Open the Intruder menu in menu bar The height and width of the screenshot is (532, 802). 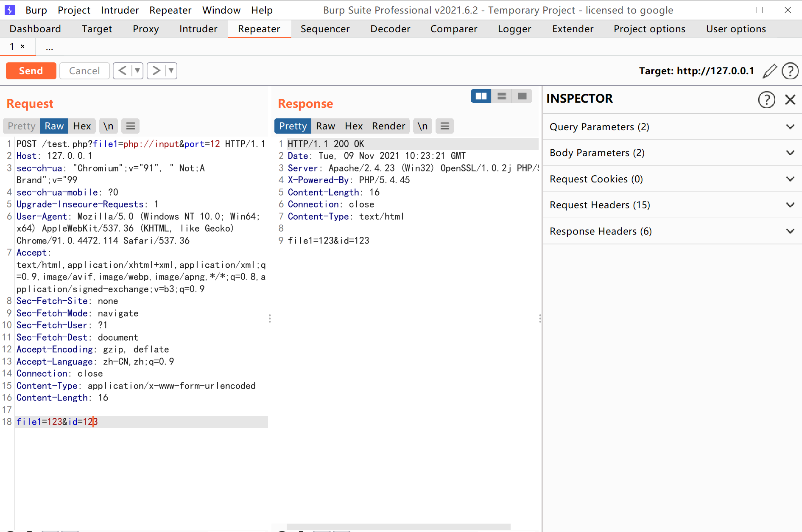[120, 10]
